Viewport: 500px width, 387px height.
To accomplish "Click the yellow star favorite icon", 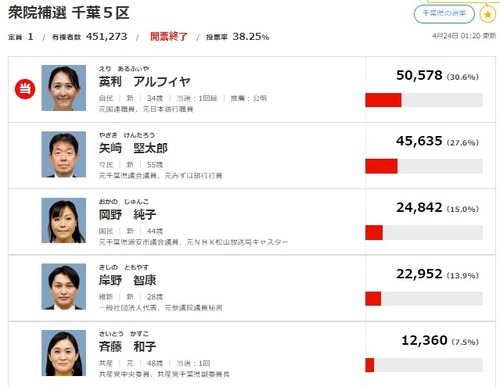I will coord(488,14).
